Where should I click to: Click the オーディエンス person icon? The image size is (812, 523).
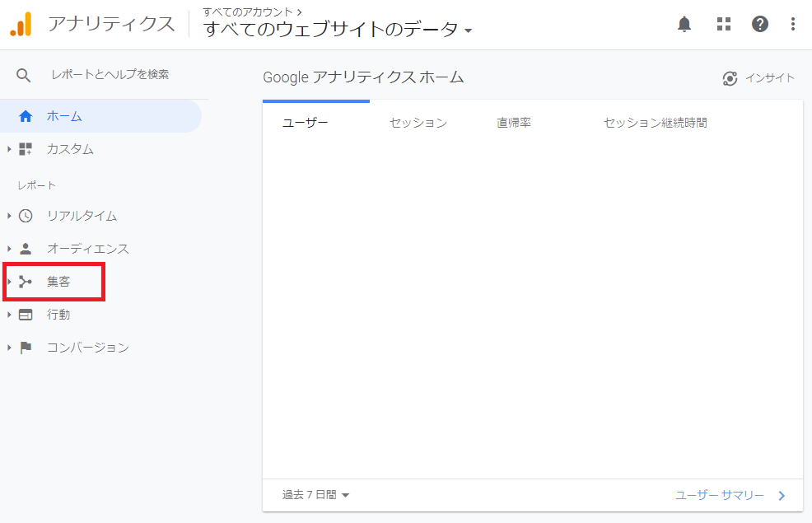click(26, 249)
